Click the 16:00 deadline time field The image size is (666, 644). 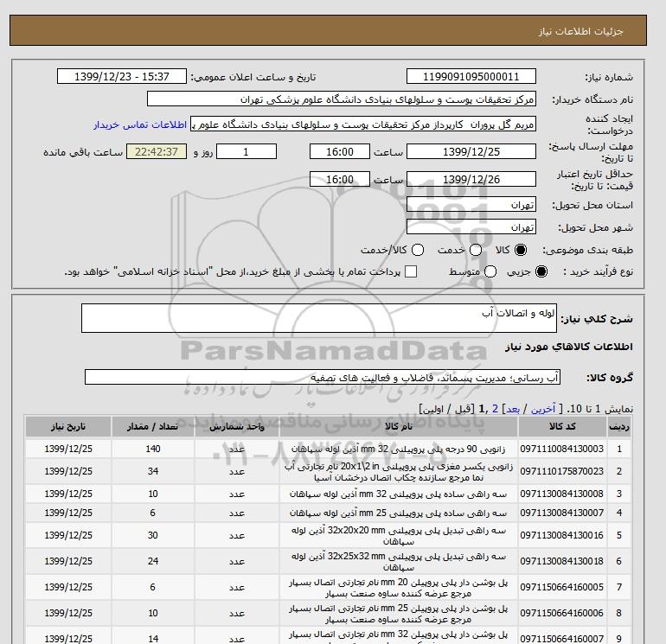pos(339,151)
